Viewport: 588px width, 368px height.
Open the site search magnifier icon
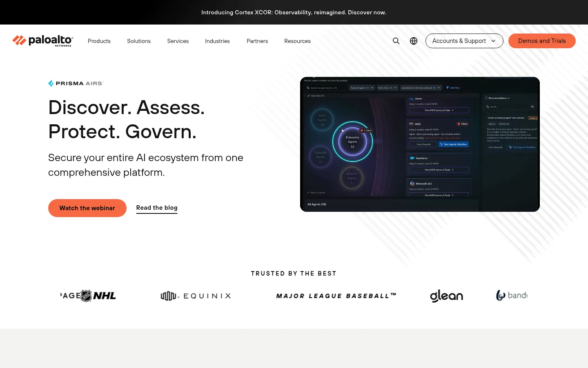(396, 41)
